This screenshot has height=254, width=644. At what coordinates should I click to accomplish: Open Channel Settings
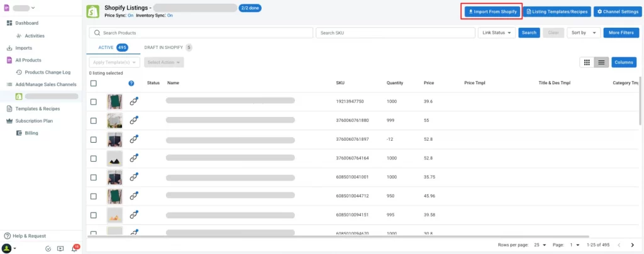[618, 11]
